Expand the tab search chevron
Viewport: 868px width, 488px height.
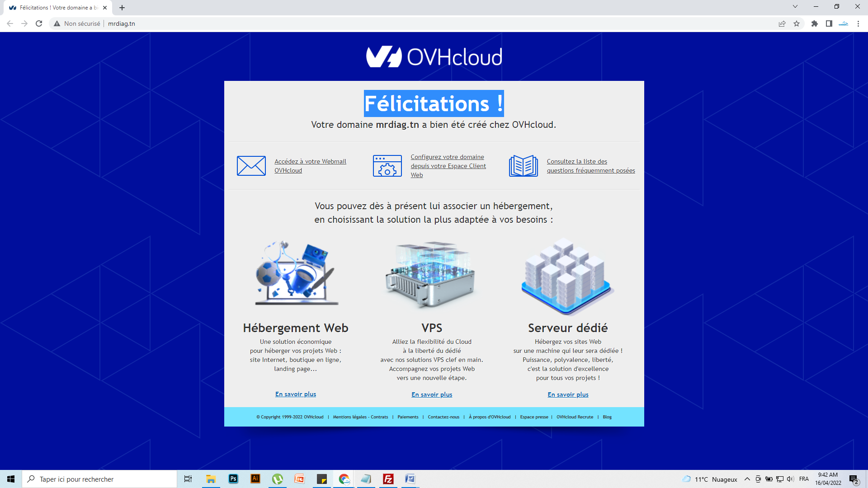[x=795, y=7]
